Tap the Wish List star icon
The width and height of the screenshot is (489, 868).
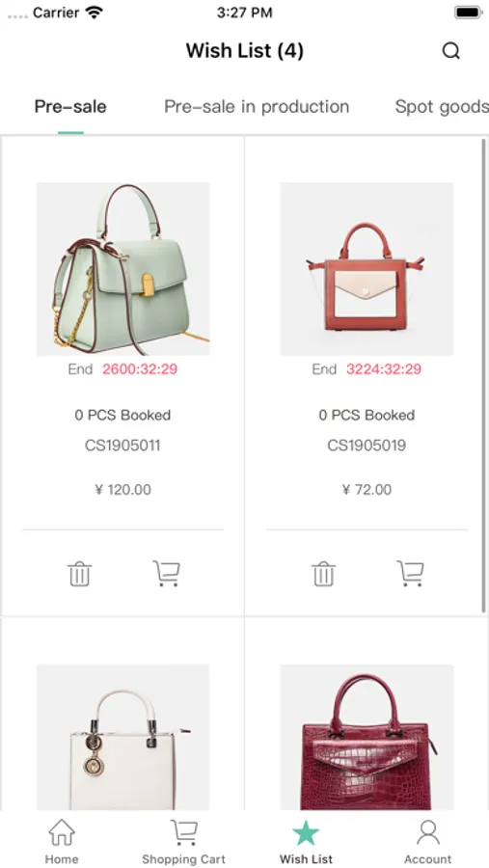coord(307,832)
